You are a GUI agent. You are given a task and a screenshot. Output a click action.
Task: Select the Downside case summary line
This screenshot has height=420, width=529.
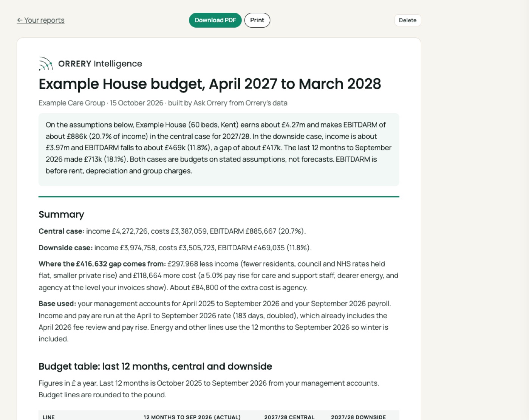click(175, 248)
